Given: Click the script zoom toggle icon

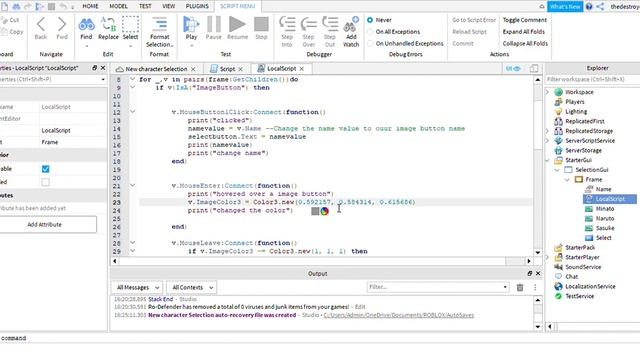Looking at the screenshot, I should [x=513, y=69].
